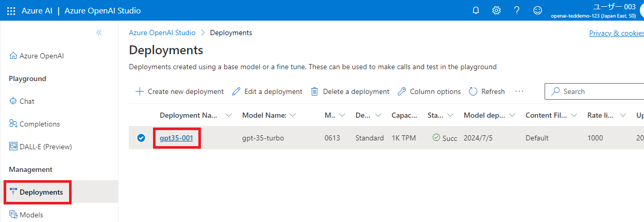This screenshot has width=644, height=222.
Task: Open the feedback smiley icon
Action: click(x=537, y=10)
